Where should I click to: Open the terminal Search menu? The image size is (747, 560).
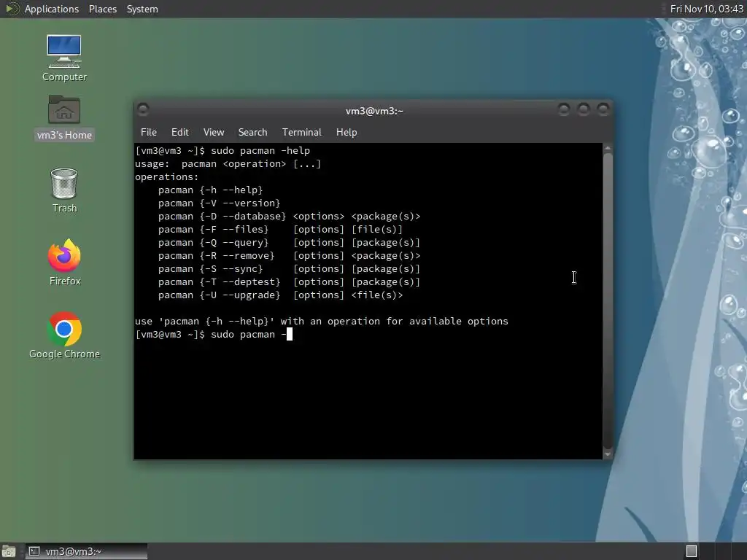click(252, 133)
